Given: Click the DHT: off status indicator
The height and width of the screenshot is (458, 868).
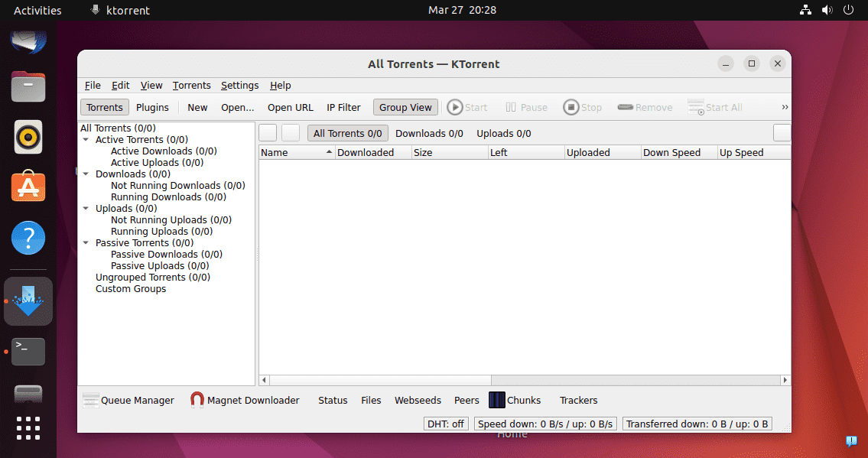Looking at the screenshot, I should pyautogui.click(x=446, y=424).
